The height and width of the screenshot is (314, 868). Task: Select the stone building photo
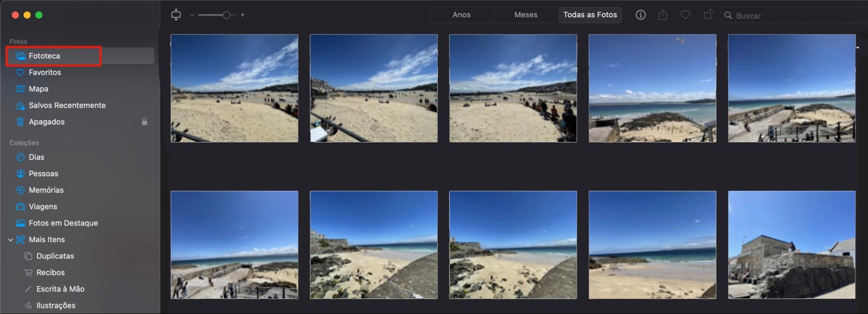[x=792, y=245]
